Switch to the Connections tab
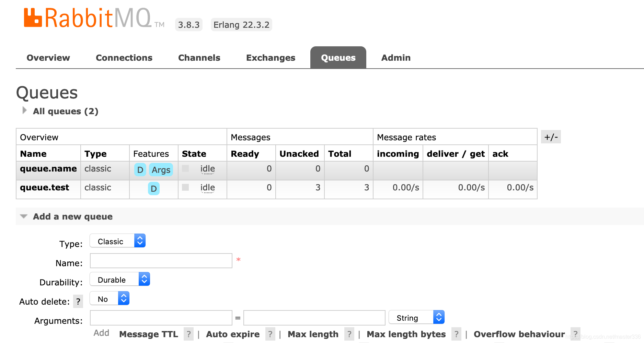 click(x=124, y=58)
